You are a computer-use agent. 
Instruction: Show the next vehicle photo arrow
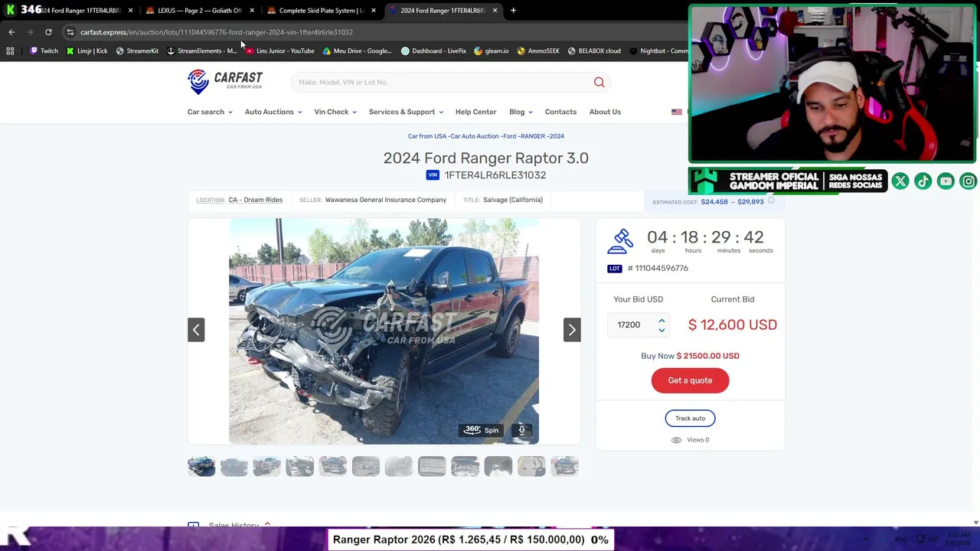coord(572,330)
